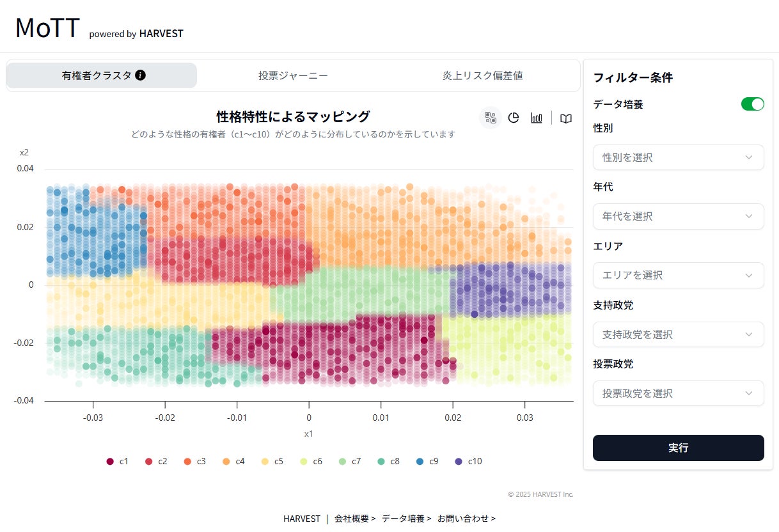779x532 pixels.
Task: Switch to the pie chart view
Action: pyautogui.click(x=514, y=118)
